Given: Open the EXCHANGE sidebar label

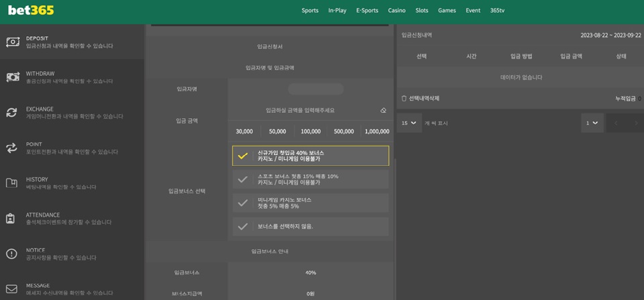Looking at the screenshot, I should (x=40, y=109).
